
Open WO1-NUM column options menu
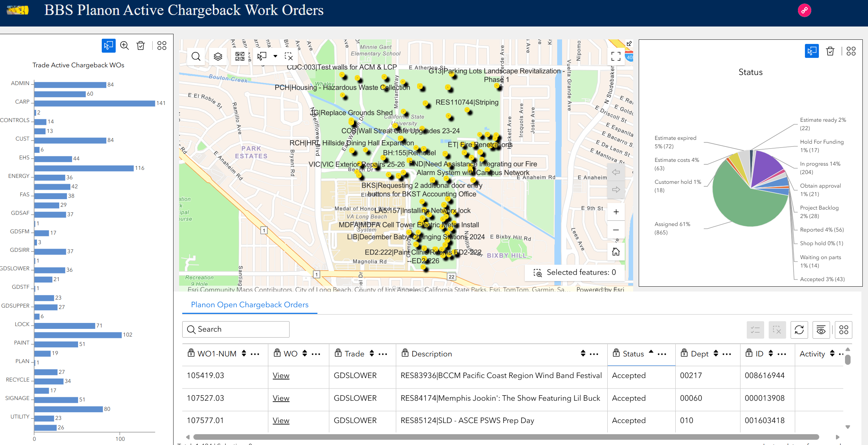point(255,354)
